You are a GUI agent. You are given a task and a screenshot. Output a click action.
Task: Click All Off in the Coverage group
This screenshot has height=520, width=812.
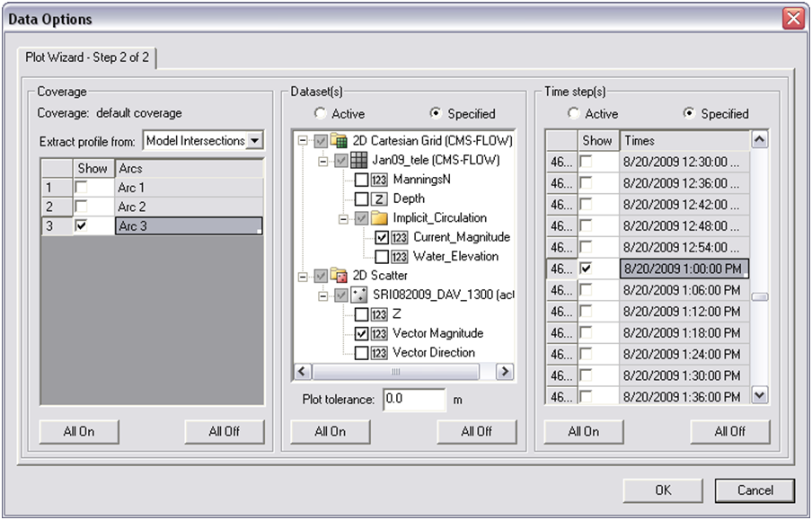[225, 431]
